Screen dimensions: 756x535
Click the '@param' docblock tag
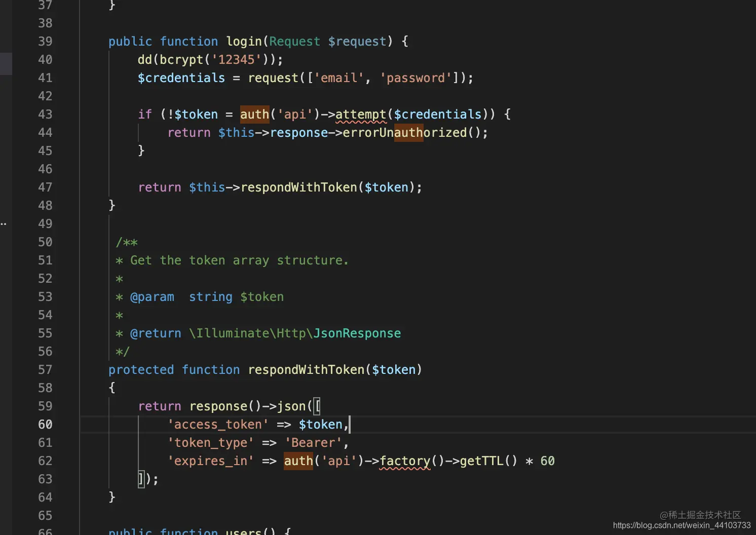pos(152,297)
